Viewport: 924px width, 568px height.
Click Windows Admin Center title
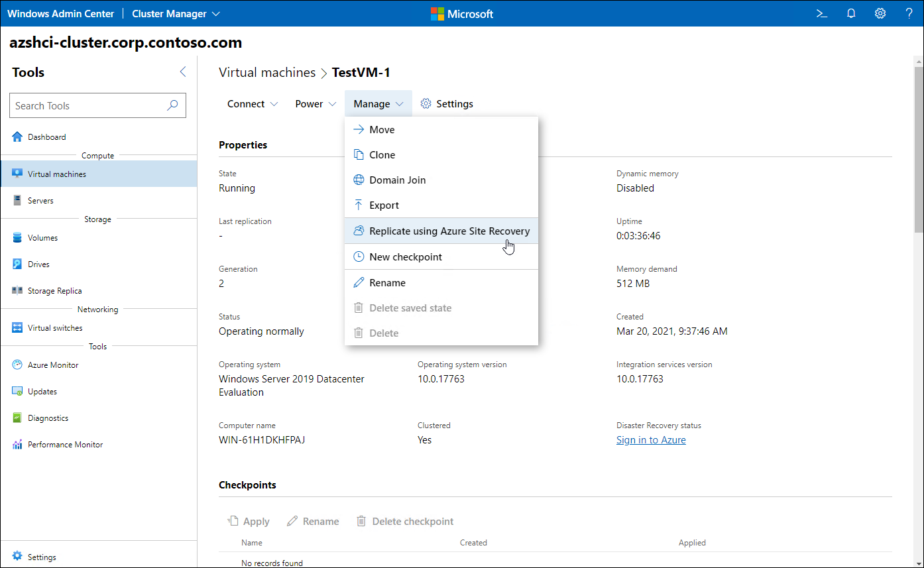pos(61,13)
